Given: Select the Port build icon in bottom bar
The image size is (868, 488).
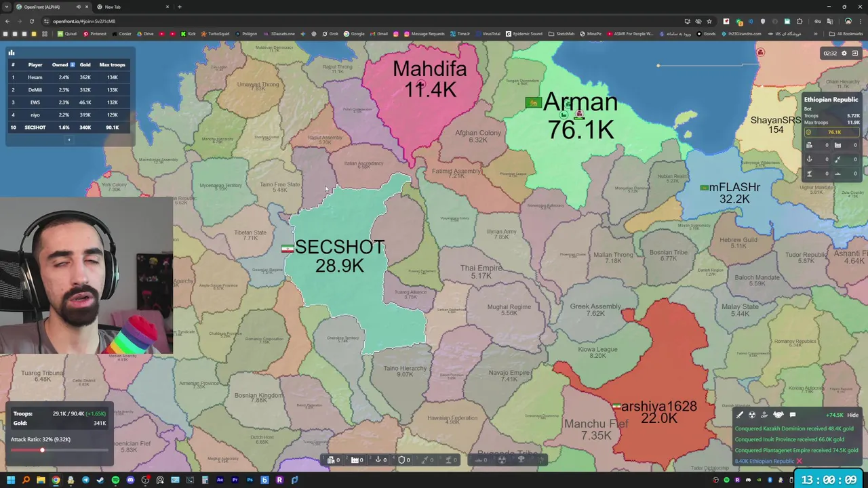Looking at the screenshot, I should 379,460.
